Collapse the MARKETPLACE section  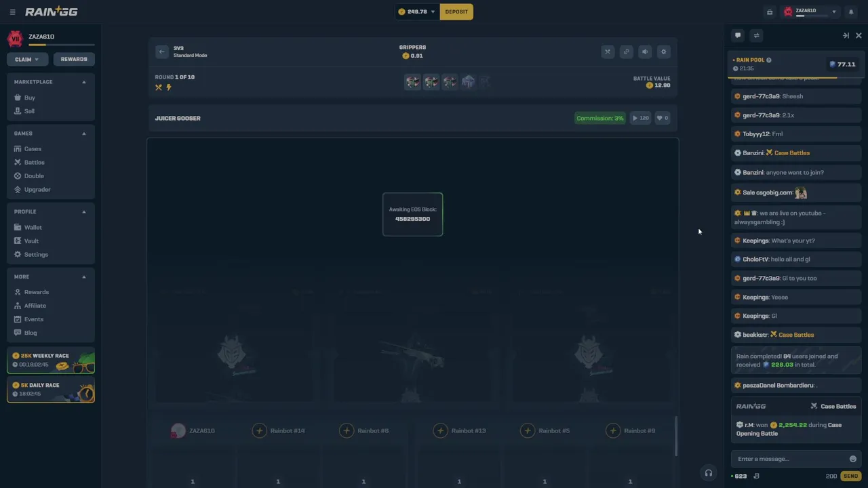[84, 82]
